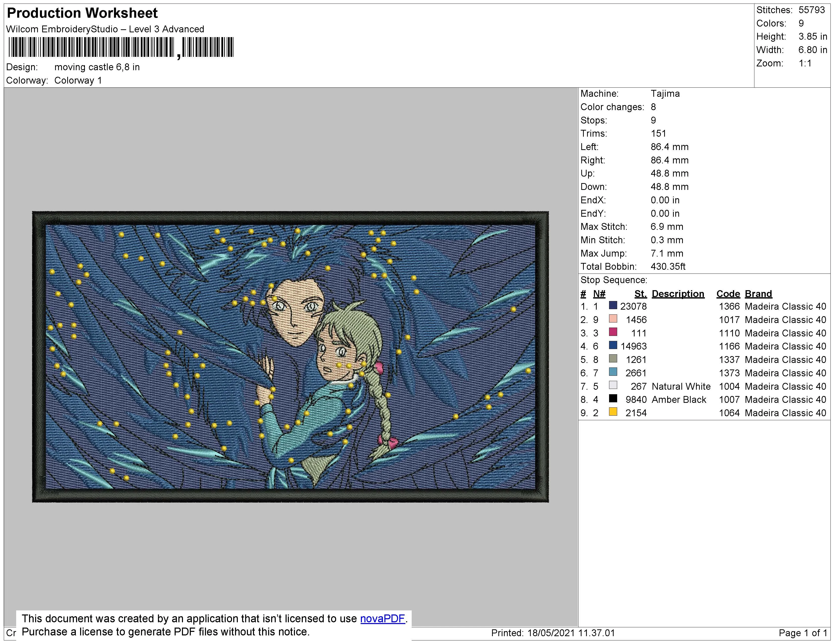Click the 'Brand' column header
The height and width of the screenshot is (644, 834).
coord(758,294)
